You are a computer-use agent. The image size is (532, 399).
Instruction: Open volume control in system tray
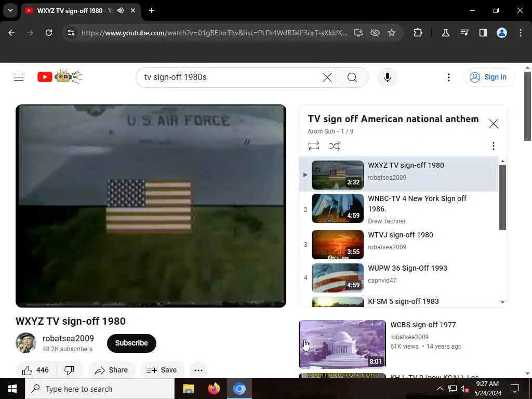[x=464, y=389]
